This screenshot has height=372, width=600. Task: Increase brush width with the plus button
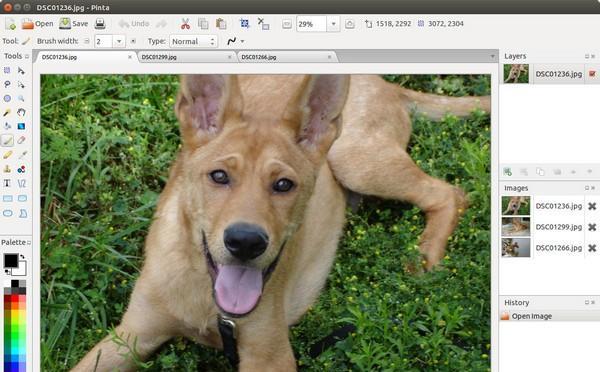point(133,41)
